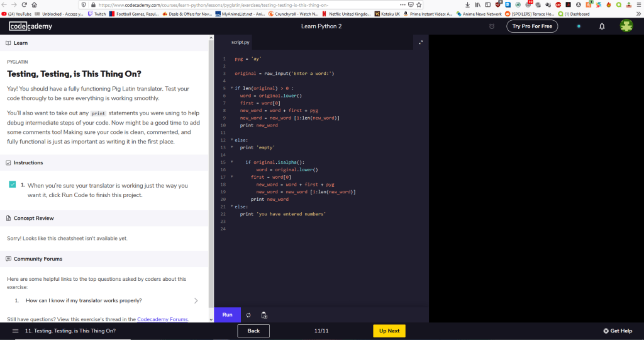The image size is (644, 340).
Task: Collapse the fold arrow at line 5
Action: click(x=231, y=88)
